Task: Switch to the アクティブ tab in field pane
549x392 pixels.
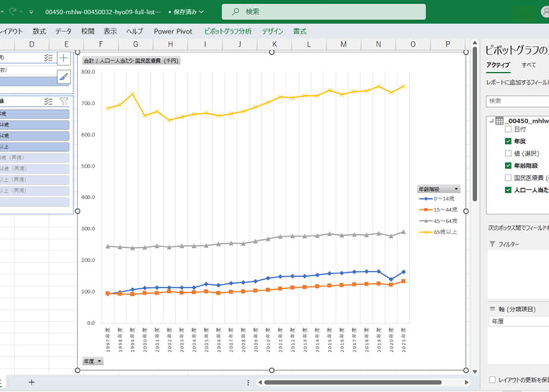Action: tap(498, 65)
